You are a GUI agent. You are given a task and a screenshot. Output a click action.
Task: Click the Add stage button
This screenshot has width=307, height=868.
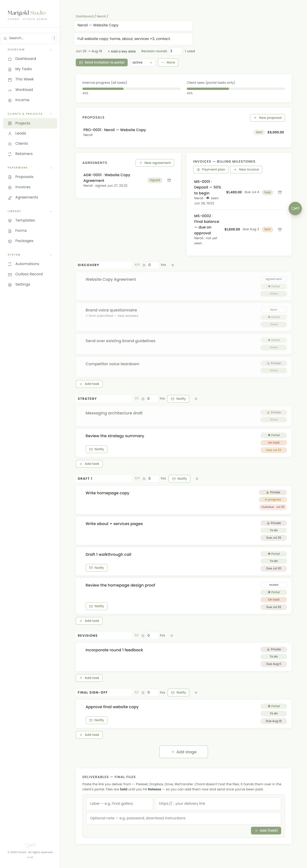point(183,752)
